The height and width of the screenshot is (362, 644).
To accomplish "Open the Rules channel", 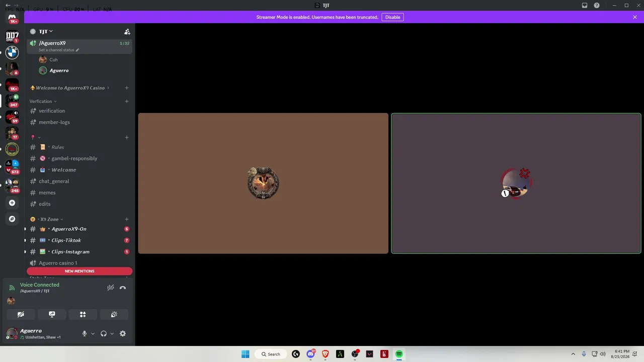I will [x=79, y=147].
